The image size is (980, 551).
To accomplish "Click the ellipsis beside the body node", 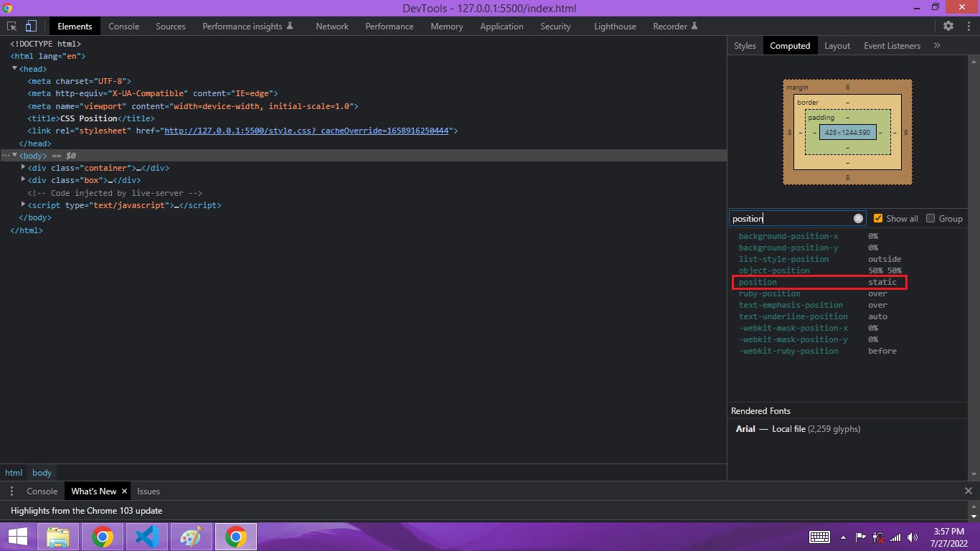I will click(6, 156).
